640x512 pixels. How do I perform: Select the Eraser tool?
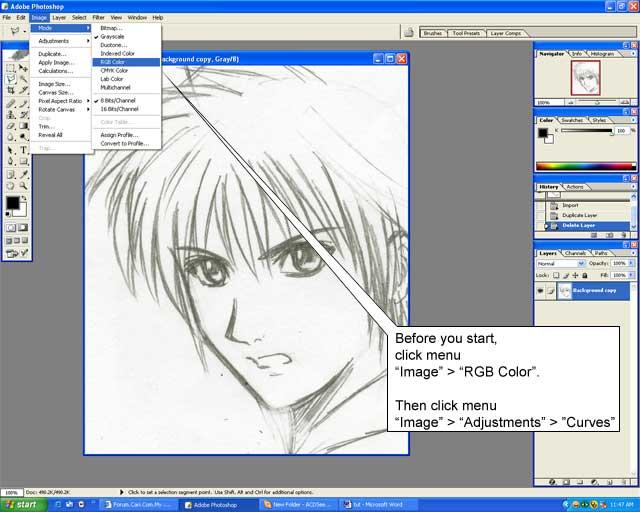pyautogui.click(x=11, y=126)
